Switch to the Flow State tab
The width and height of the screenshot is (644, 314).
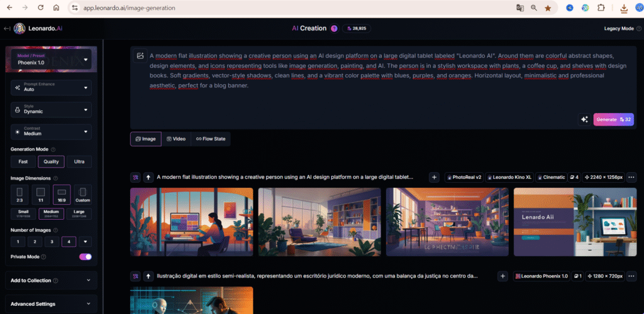210,139
